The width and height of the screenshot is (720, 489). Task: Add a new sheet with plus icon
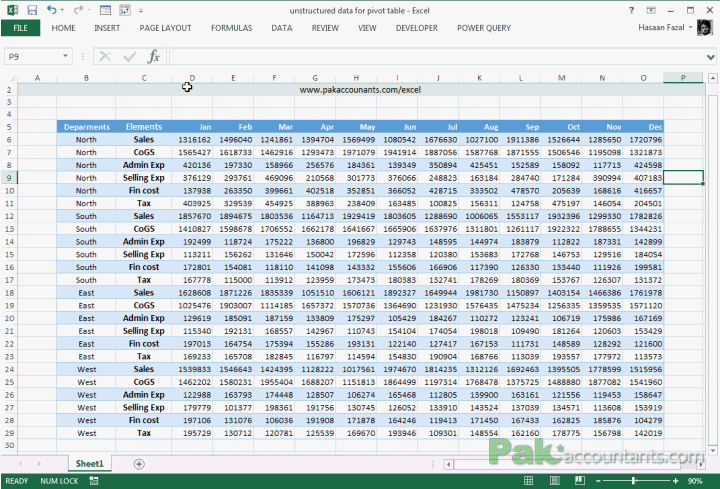[139, 464]
